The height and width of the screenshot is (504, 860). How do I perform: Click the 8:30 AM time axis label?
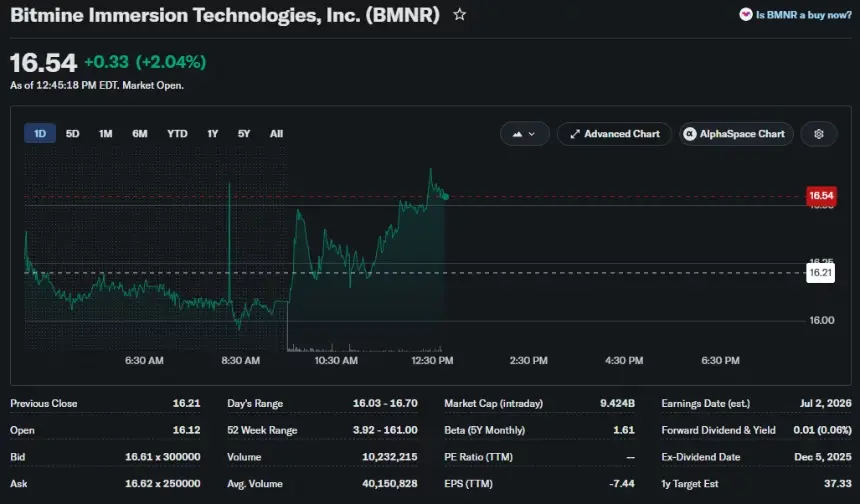[241, 360]
